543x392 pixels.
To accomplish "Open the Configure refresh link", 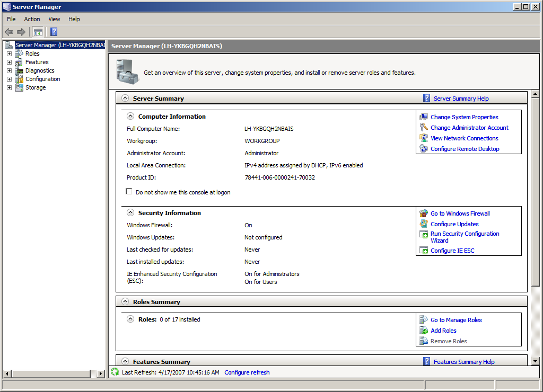I will tap(247, 372).
